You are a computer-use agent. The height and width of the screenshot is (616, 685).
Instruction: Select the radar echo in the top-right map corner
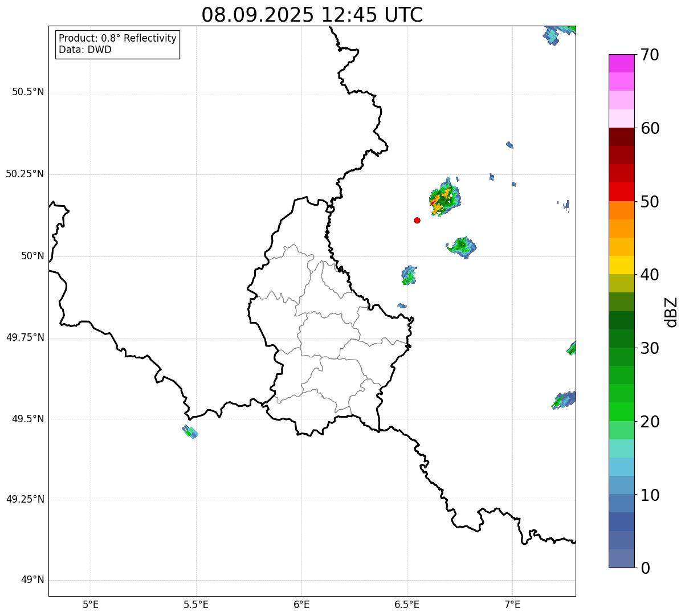(558, 33)
